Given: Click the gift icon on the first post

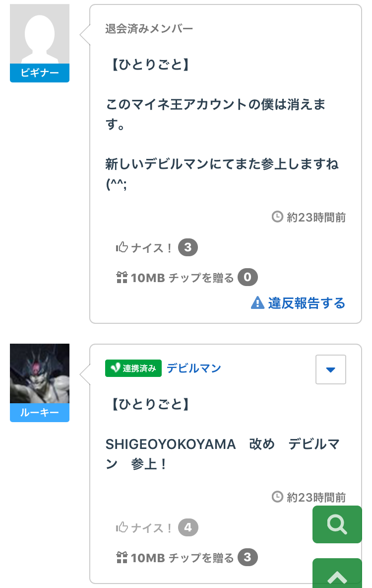Looking at the screenshot, I should [122, 278].
